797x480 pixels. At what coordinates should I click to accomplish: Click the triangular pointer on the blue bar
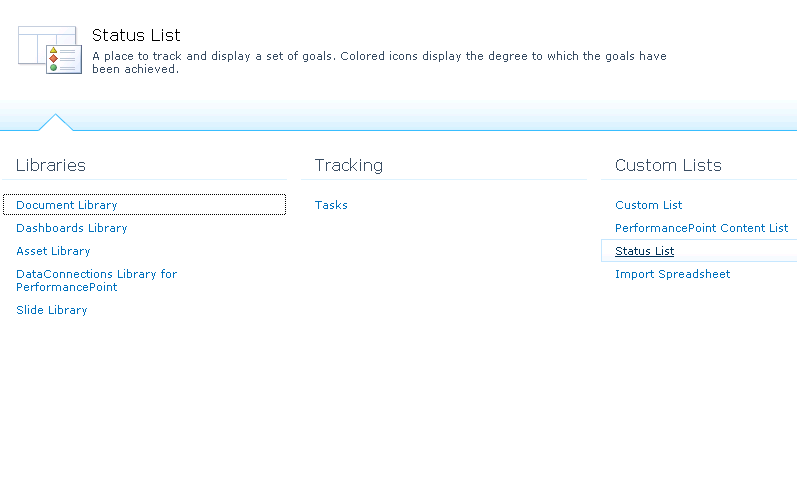55,122
